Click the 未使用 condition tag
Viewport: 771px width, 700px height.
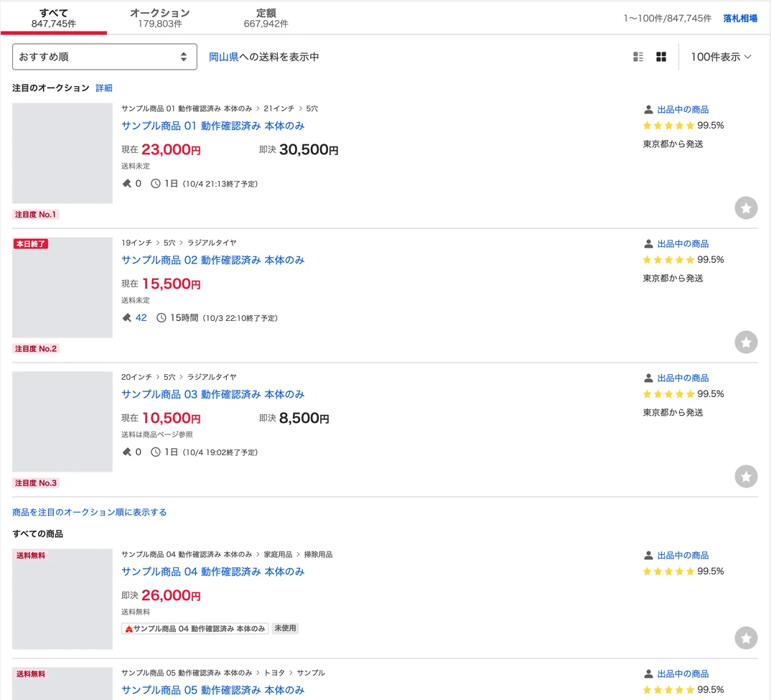coord(285,628)
